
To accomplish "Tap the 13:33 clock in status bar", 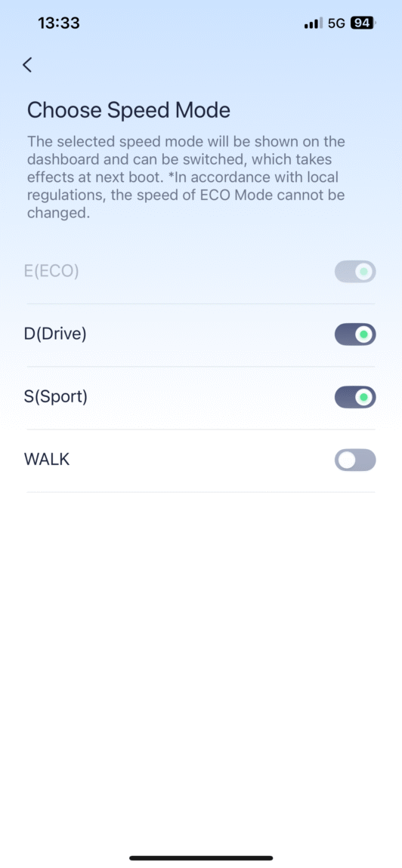I will coord(59,23).
